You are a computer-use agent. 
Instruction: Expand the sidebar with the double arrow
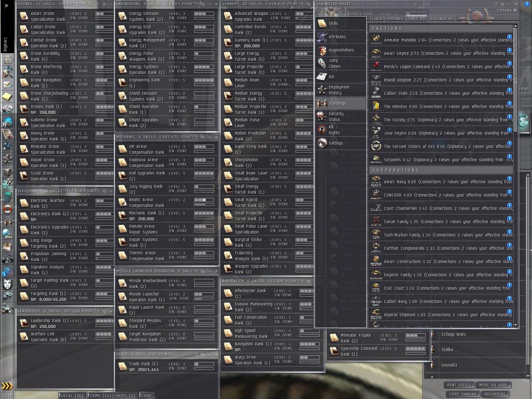(6, 6)
